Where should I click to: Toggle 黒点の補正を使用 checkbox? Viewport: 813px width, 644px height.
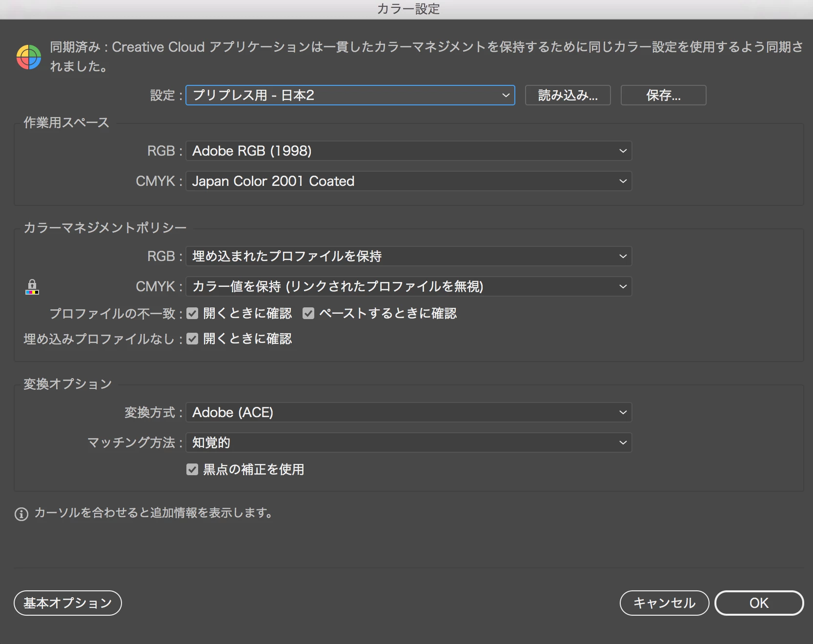coord(192,469)
